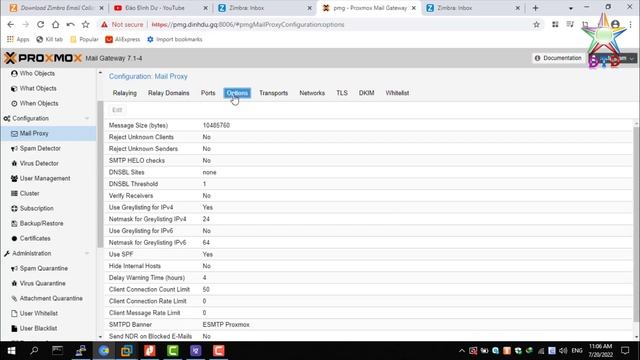Click the Proxmox logo
The height and width of the screenshot is (360, 640).
pyautogui.click(x=43, y=58)
